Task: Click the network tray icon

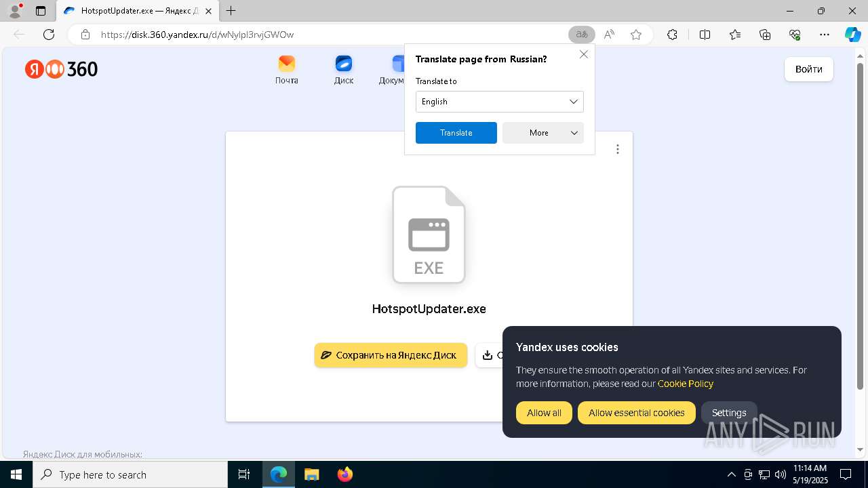Action: point(764,474)
